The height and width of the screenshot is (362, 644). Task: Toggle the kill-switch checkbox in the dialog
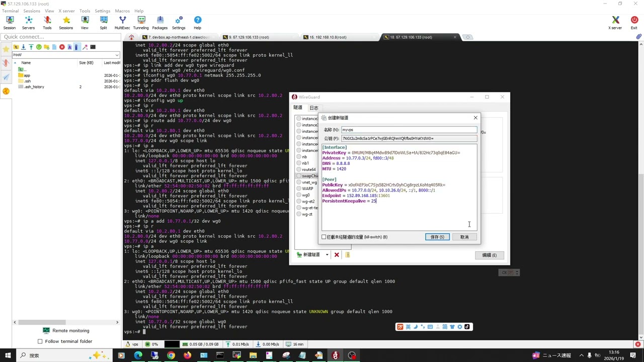pyautogui.click(x=324, y=237)
